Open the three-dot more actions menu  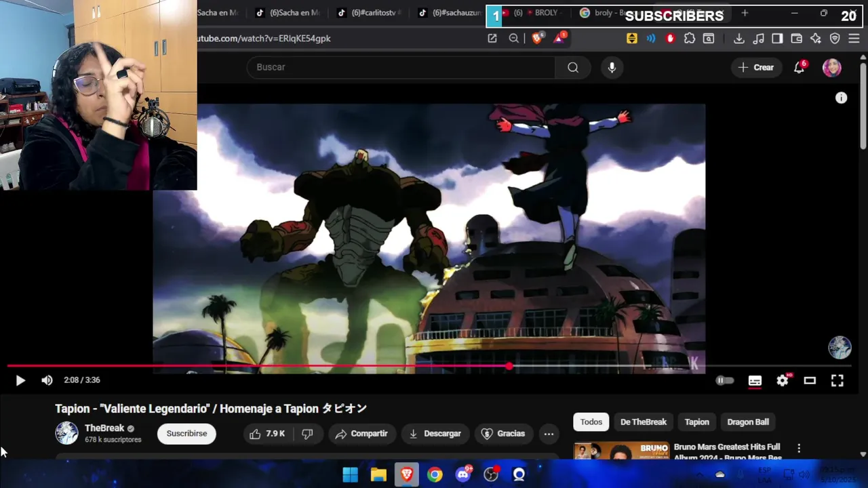click(x=549, y=434)
